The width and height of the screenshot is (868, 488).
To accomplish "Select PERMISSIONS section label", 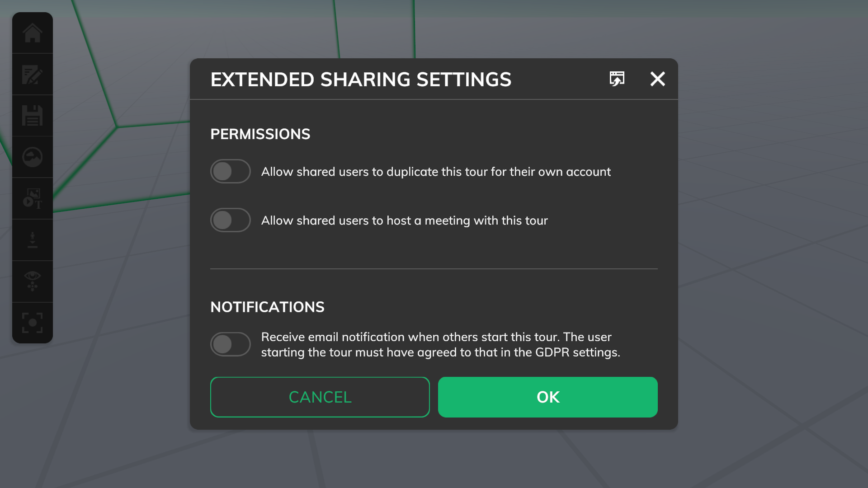I will point(260,133).
